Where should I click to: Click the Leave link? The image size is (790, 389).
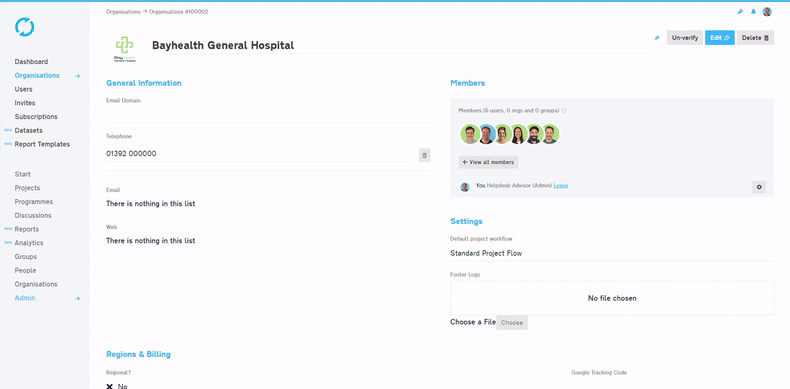point(560,185)
